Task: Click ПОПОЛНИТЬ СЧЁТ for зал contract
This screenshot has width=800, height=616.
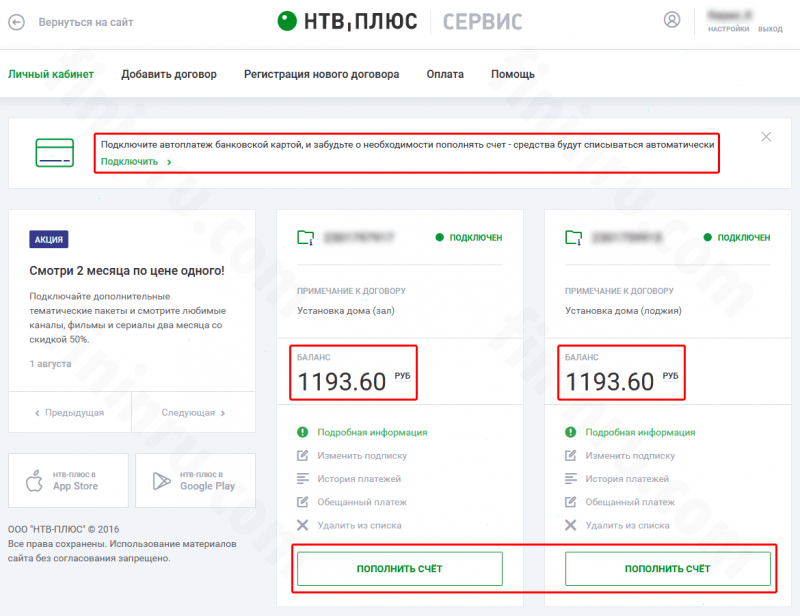Action: [399, 569]
